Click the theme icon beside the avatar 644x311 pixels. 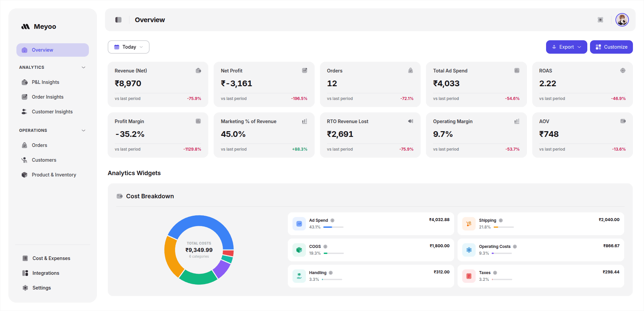tap(600, 20)
